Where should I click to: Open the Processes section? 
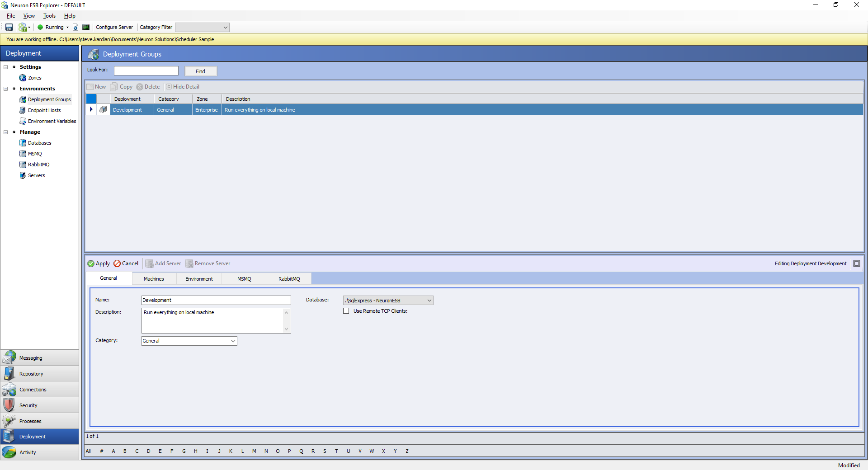[x=40, y=421]
